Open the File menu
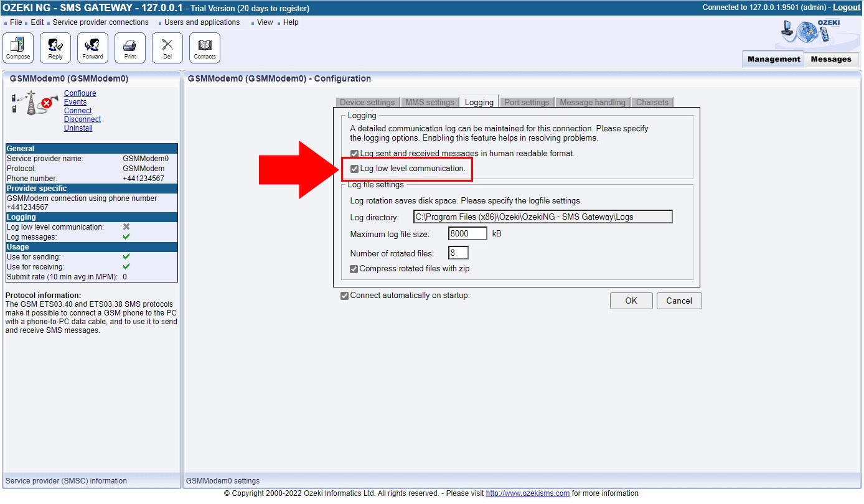 click(x=16, y=22)
